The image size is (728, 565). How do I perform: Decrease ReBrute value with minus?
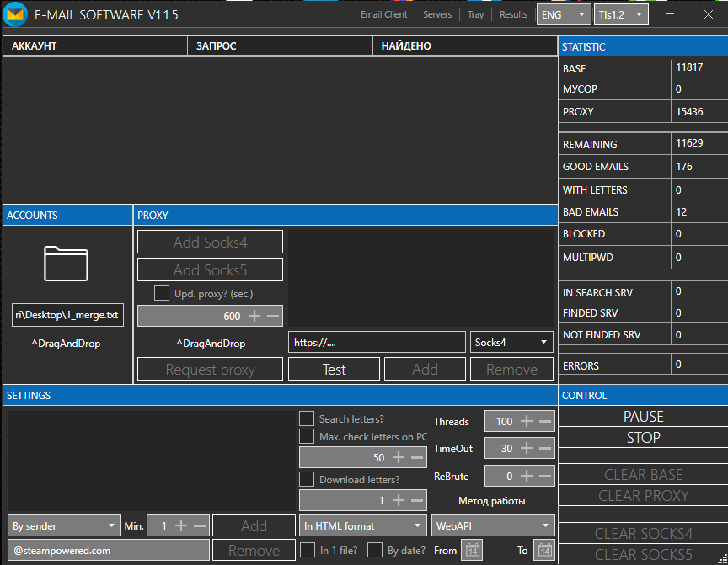tap(545, 476)
